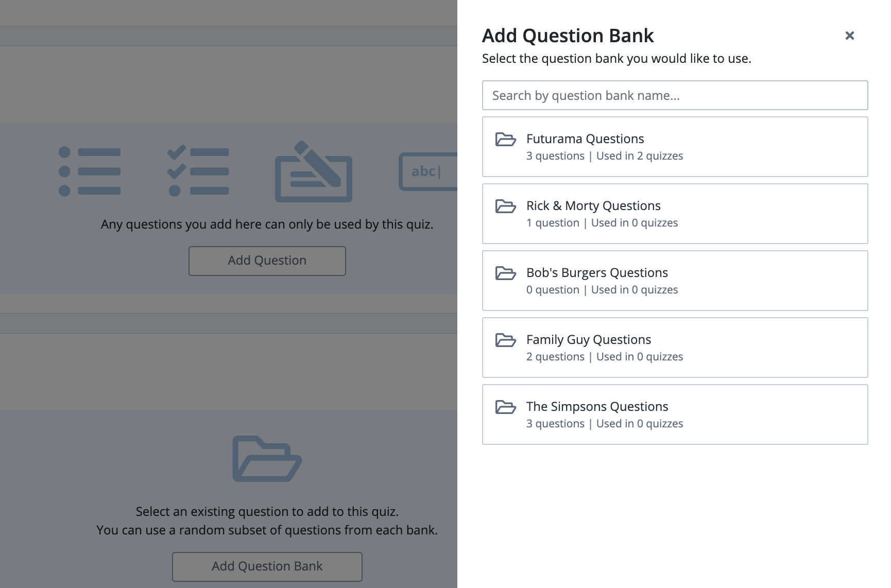Click the large open folder icon
Viewport: 891px width, 588px height.
pos(267,459)
